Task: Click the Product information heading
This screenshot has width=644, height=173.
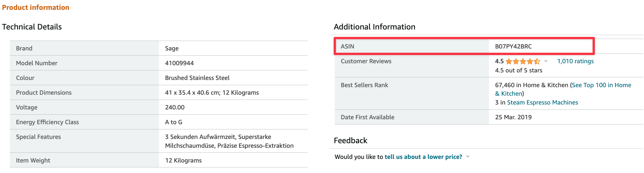Action: coord(35,8)
